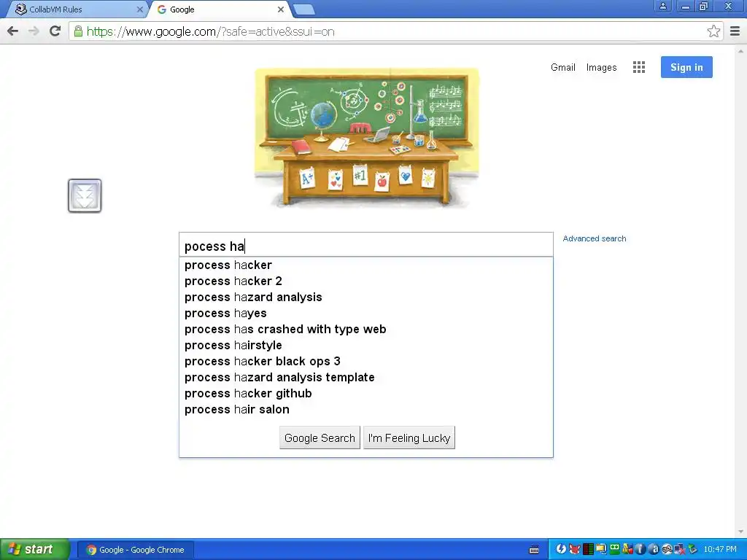This screenshot has height=560, width=747.
Task: Open the Images link
Action: click(601, 67)
